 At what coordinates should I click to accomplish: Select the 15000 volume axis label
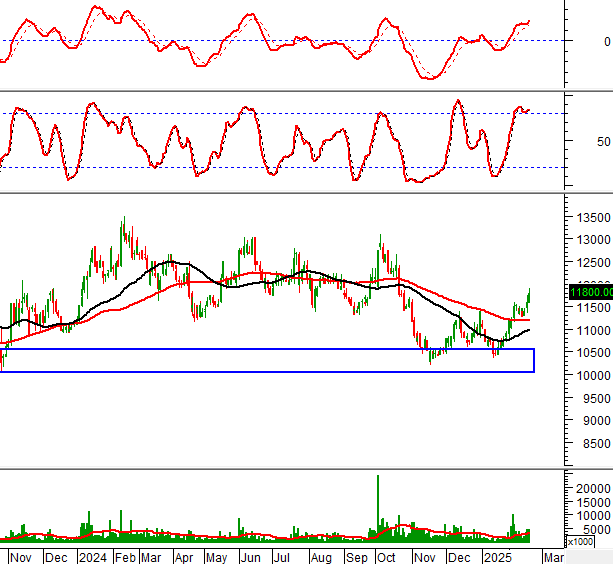[593, 503]
